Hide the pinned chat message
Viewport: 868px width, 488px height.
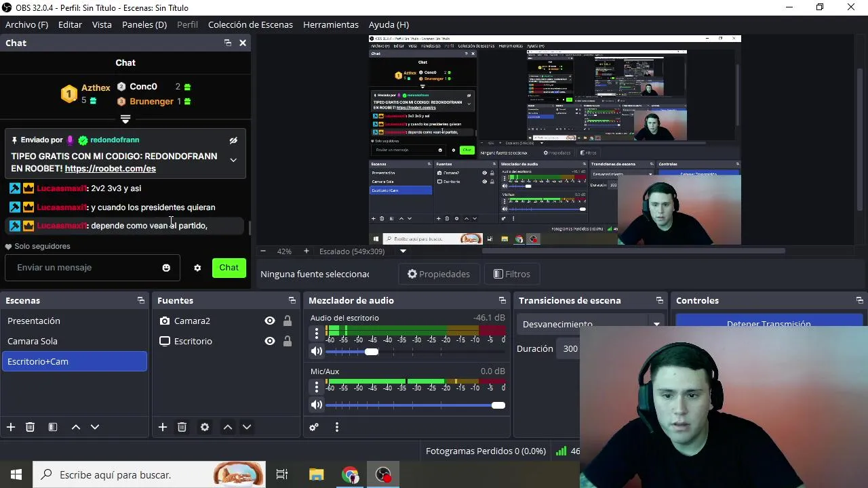pos(233,140)
